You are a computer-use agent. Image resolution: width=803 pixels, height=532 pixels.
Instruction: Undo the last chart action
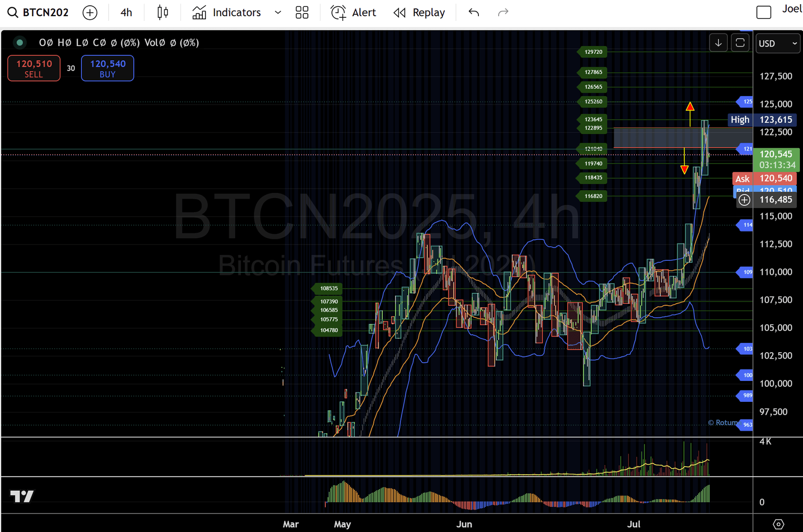point(474,12)
